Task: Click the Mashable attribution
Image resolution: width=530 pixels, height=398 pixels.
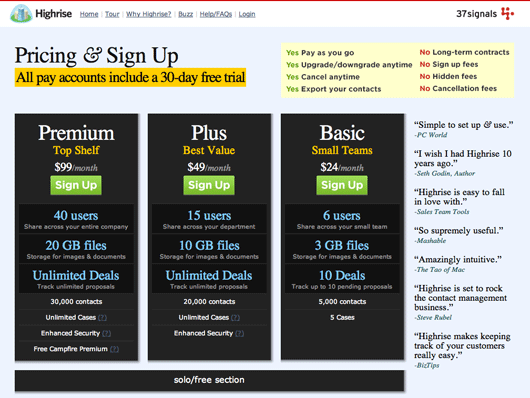Action: coord(430,241)
